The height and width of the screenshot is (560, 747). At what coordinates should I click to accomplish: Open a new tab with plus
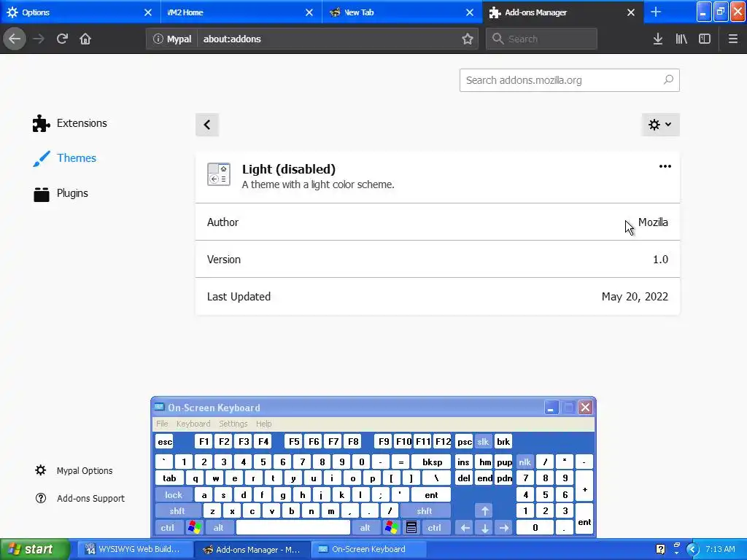(656, 12)
